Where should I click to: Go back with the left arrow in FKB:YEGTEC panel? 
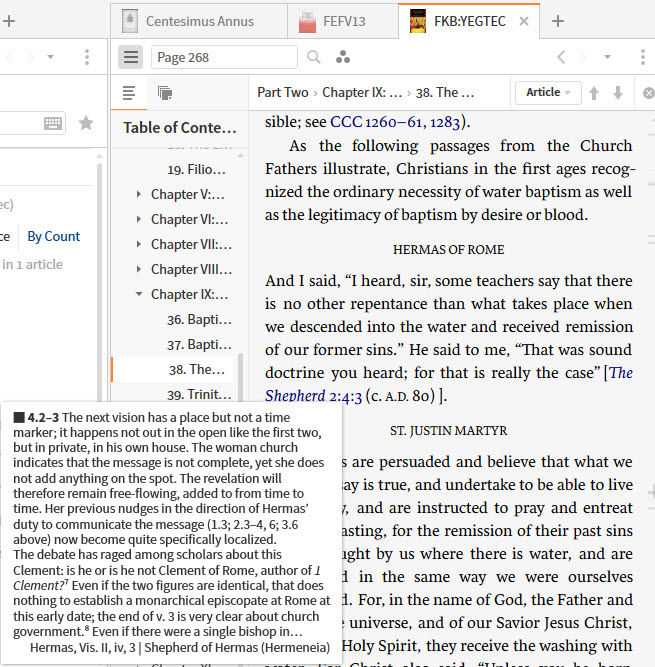click(x=561, y=57)
